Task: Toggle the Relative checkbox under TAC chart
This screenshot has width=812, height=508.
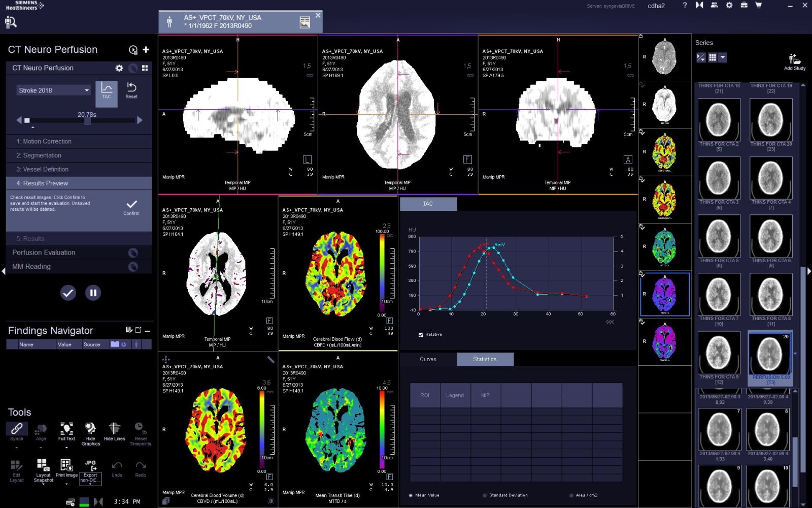Action: pos(421,335)
